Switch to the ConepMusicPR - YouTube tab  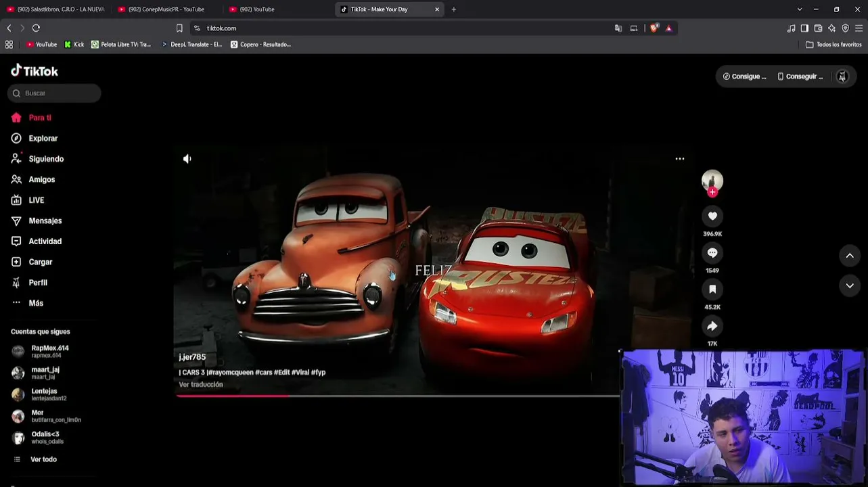coord(166,9)
